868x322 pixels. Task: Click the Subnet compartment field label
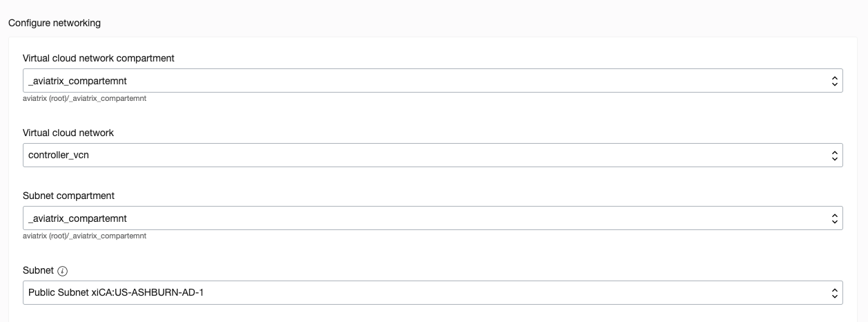(68, 196)
